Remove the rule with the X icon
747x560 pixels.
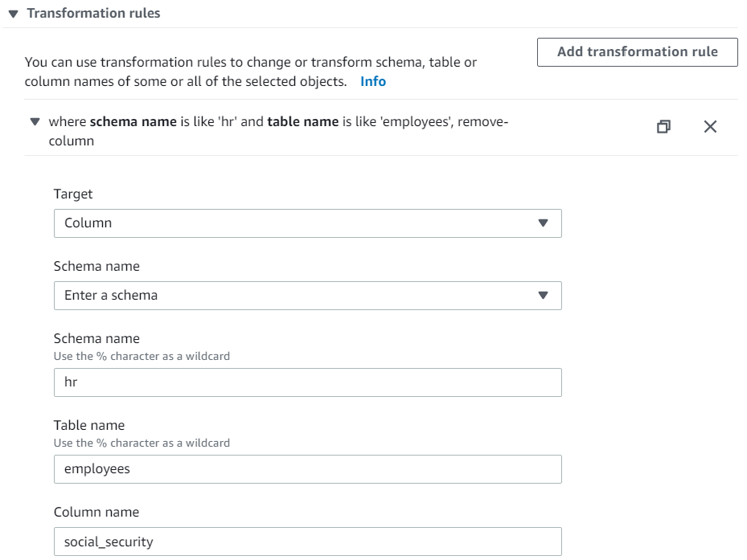[x=710, y=127]
